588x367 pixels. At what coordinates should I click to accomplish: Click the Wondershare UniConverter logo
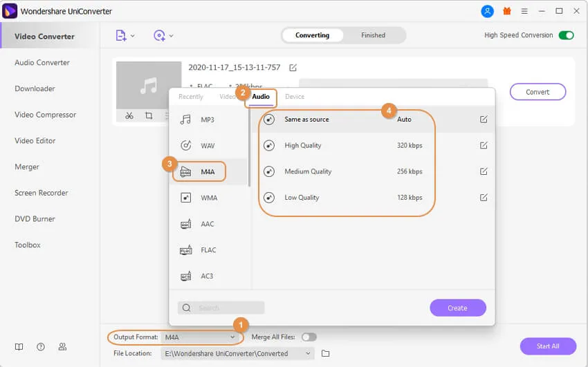pos(10,11)
